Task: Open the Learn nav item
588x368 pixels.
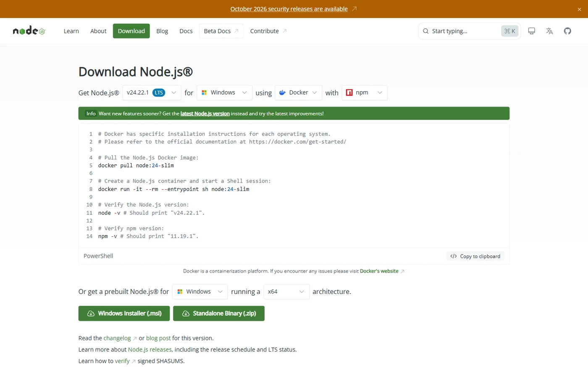Action: (x=71, y=31)
